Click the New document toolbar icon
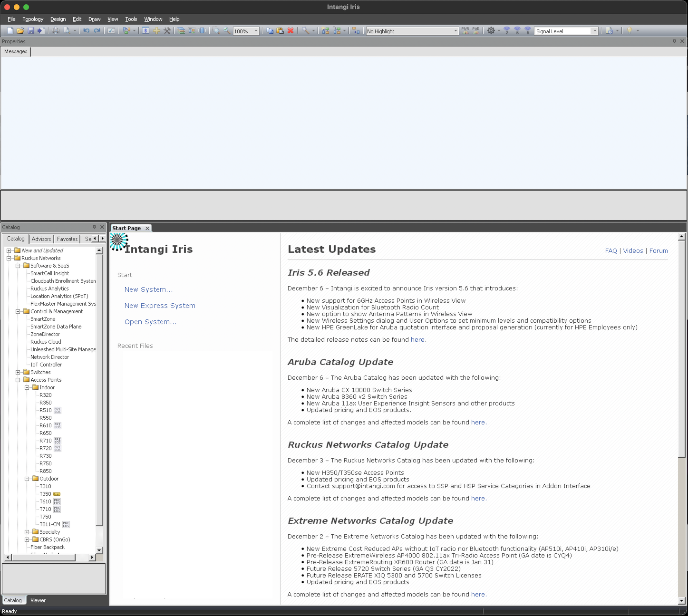Viewport: 688px width, 616px height. point(10,31)
